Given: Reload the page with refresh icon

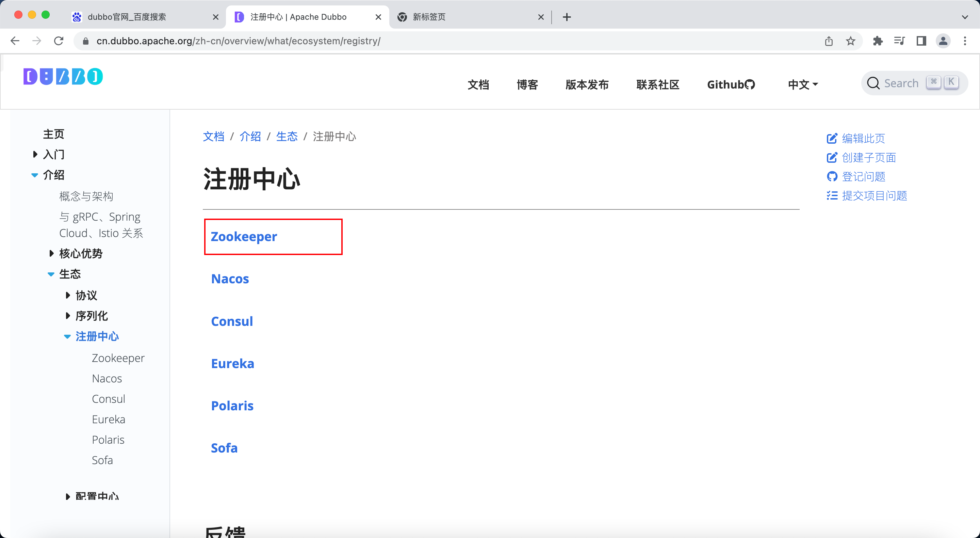Looking at the screenshot, I should [59, 41].
